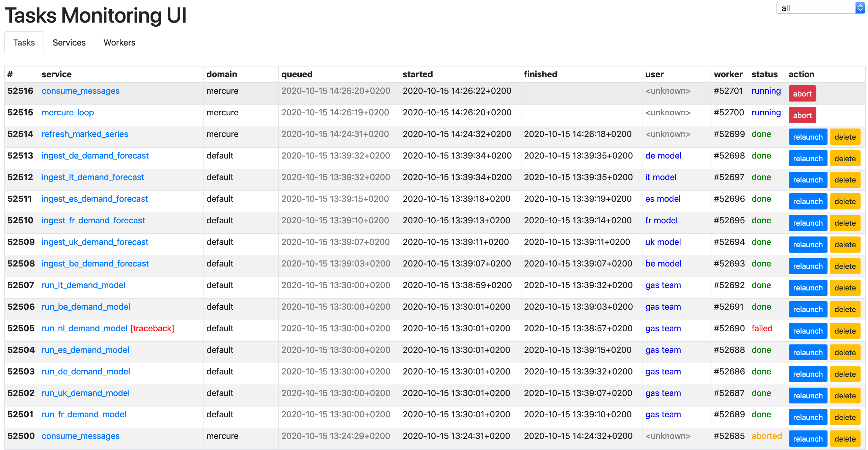868x450 pixels.
Task: Click the 'uk model' user link
Action: click(663, 242)
